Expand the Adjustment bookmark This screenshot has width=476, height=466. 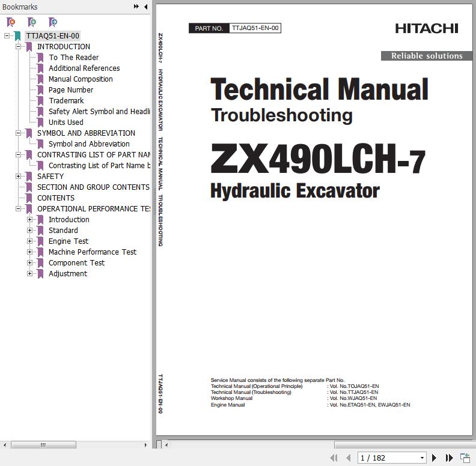pyautogui.click(x=29, y=274)
